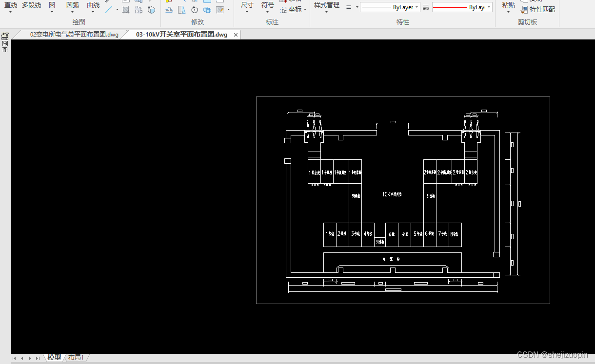Close the 03-10kV开关室平面布置图.dwg tab
The width and height of the screenshot is (595, 364).
pyautogui.click(x=236, y=35)
